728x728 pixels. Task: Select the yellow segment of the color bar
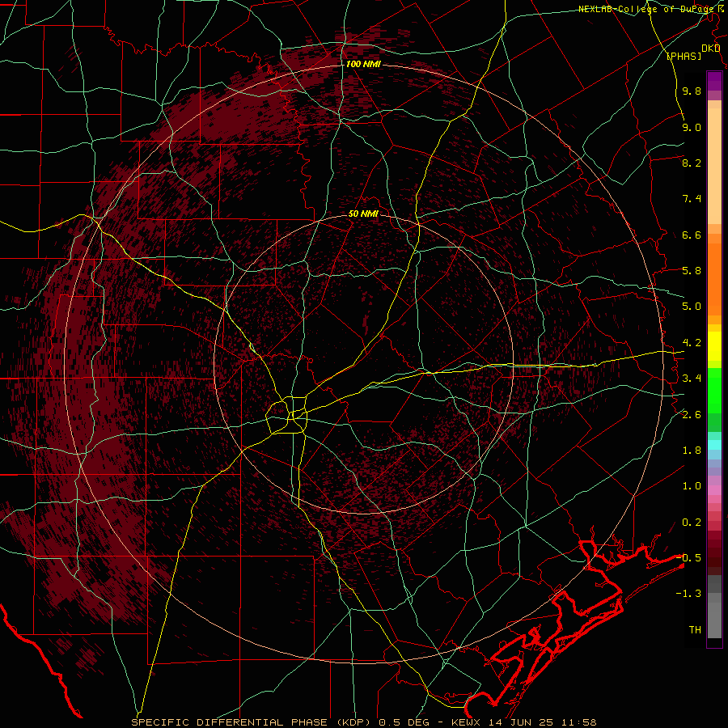coord(714,346)
